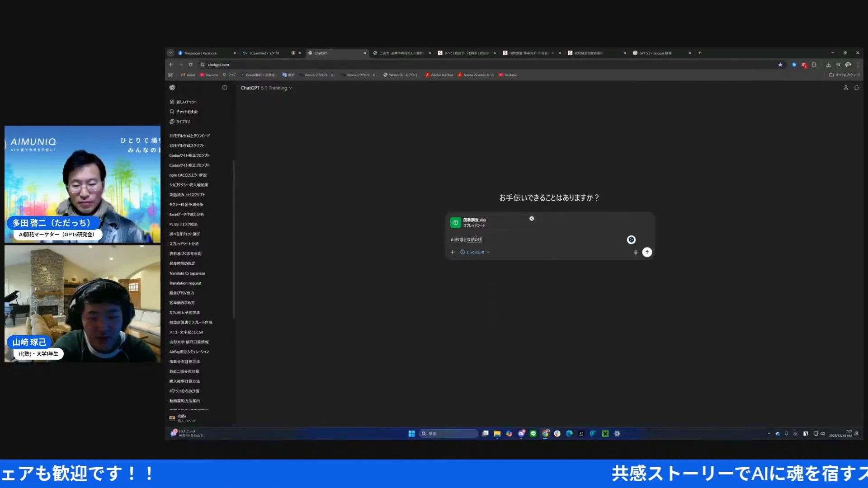The width and height of the screenshot is (868, 488).
Task: Click the 国勢調査.xlsx spreadsheet attachment icon
Action: click(456, 222)
